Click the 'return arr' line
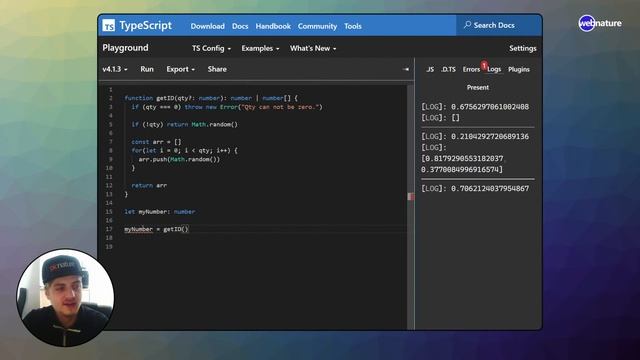Image resolution: width=640 pixels, height=360 pixels. [149, 186]
